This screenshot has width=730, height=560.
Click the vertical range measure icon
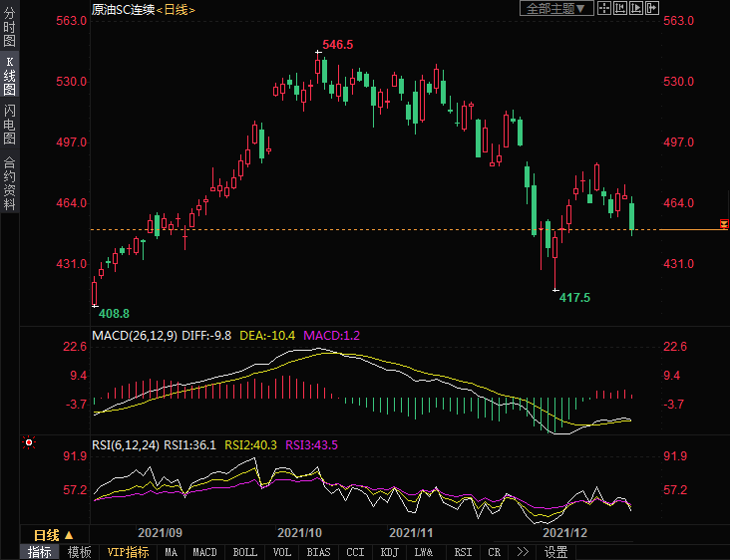(620, 8)
